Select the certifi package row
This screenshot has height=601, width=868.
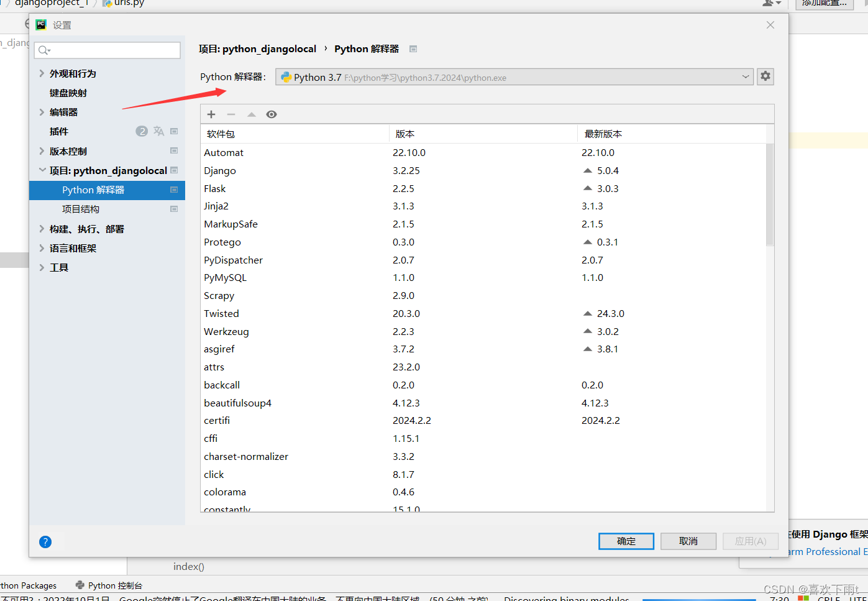coord(483,421)
